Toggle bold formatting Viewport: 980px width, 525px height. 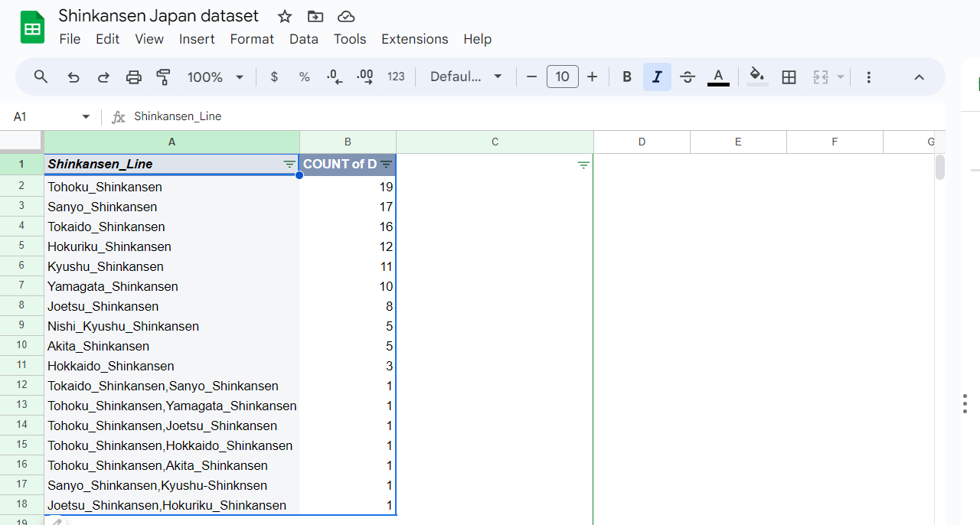click(x=627, y=77)
